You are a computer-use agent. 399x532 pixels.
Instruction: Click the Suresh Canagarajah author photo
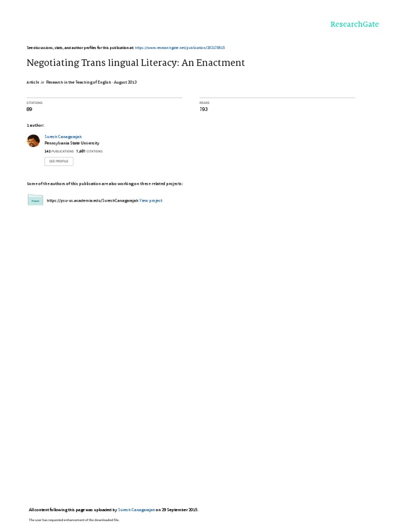pyautogui.click(x=33, y=140)
